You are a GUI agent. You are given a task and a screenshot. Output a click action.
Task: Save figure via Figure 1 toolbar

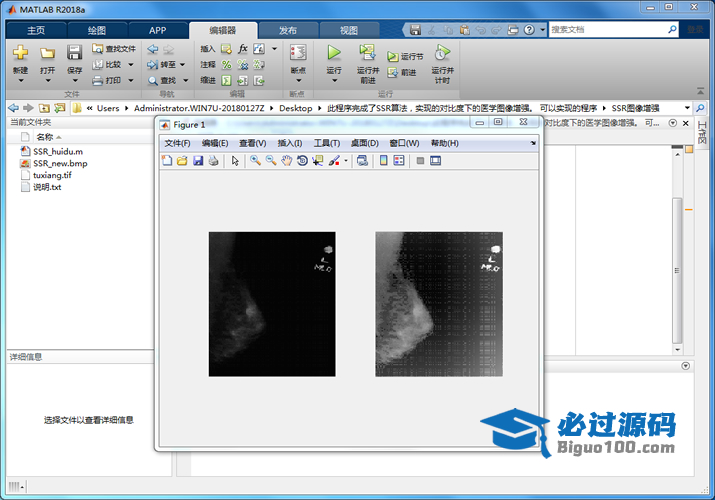[x=198, y=160]
